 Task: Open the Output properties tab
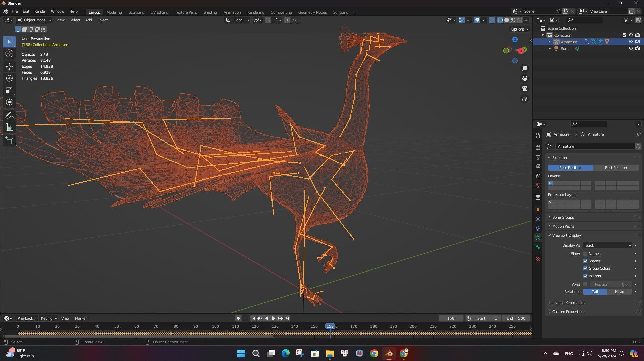pyautogui.click(x=538, y=157)
